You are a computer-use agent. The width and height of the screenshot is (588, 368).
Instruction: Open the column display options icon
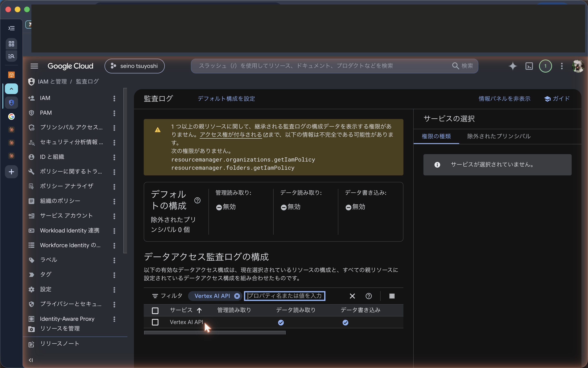tap(392, 296)
